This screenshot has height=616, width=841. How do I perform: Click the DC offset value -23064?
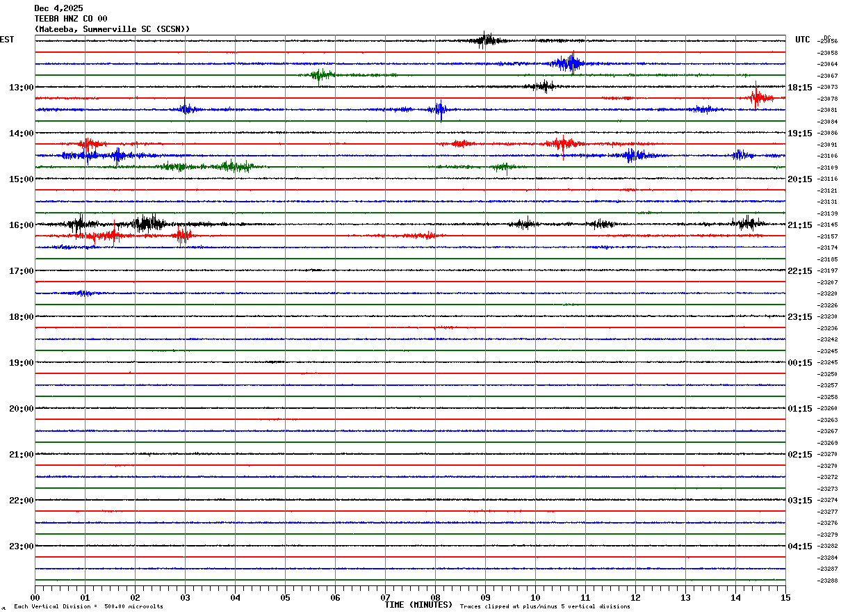point(828,64)
